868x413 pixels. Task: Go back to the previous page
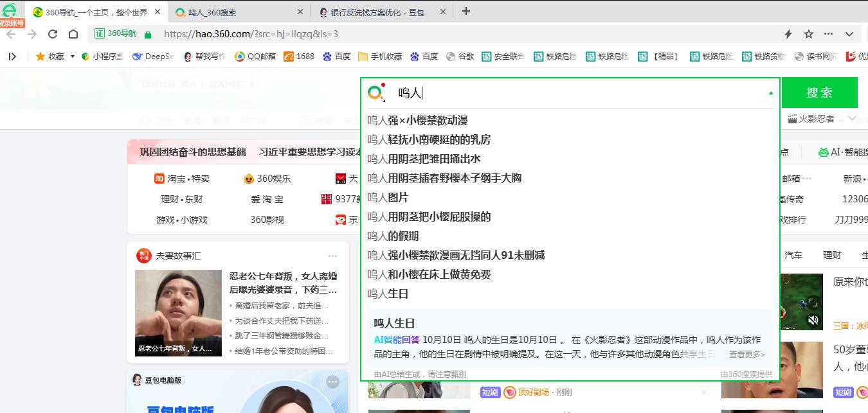11,34
